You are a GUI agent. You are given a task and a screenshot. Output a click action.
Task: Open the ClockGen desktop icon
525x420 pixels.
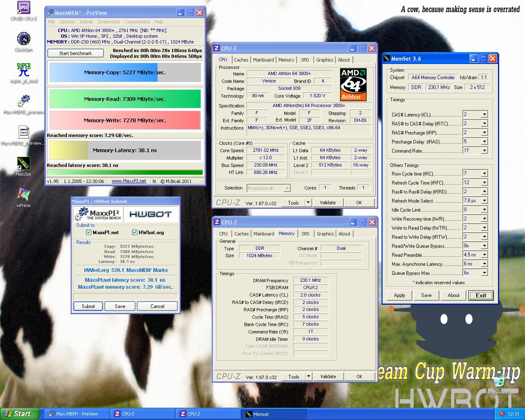pos(23,42)
